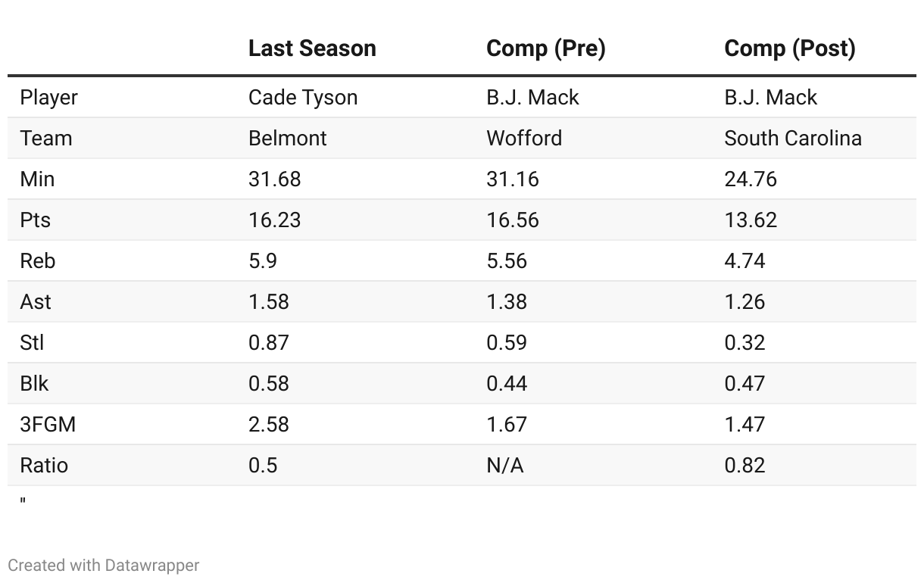The height and width of the screenshot is (583, 924).
Task: Click the "Last Season" column header
Action: (312, 48)
